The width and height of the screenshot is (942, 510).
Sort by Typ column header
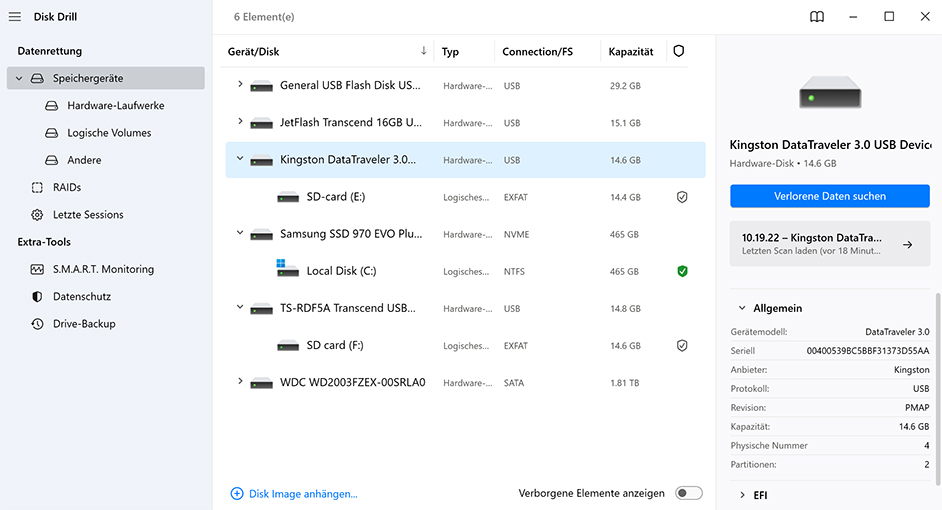[450, 52]
